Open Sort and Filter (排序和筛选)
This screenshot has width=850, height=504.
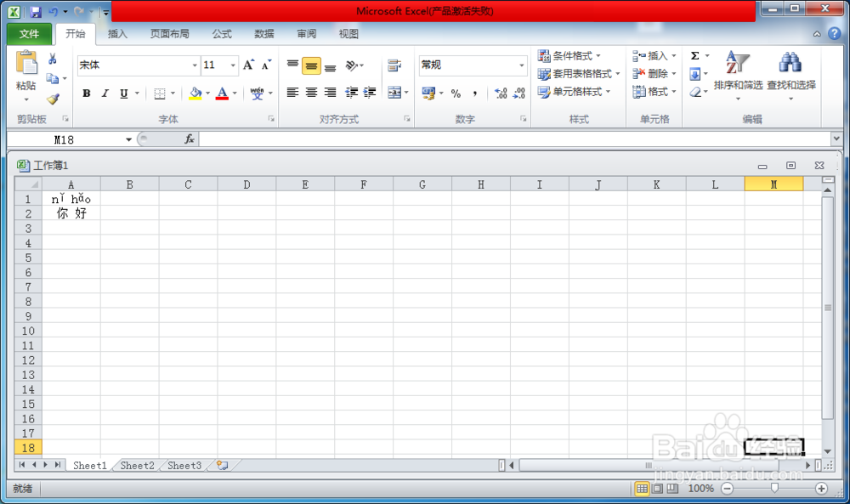[738, 76]
